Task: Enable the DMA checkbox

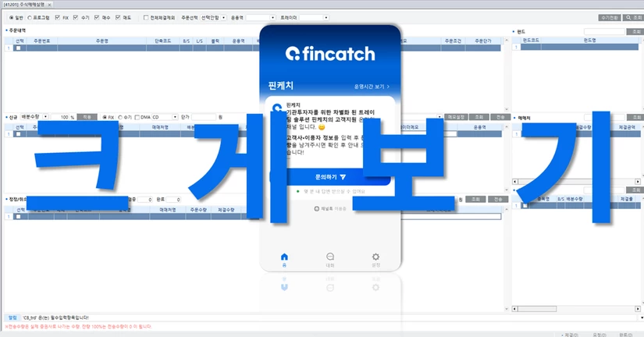Action: click(137, 117)
